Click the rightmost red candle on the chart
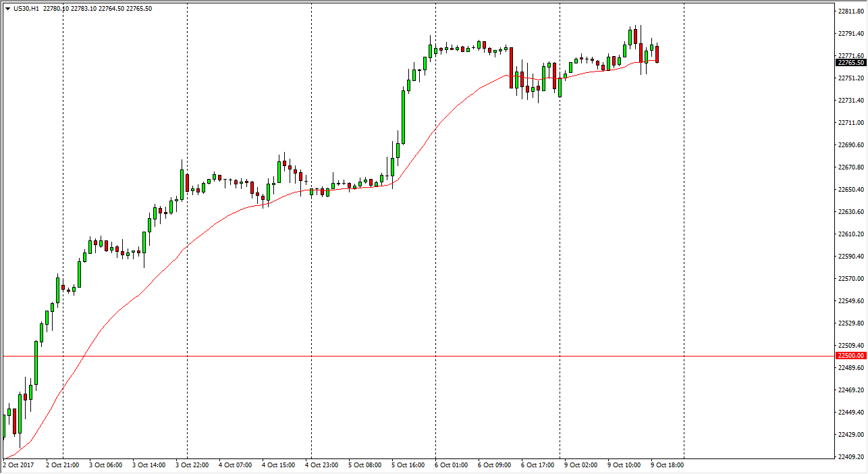Viewport: 868px width, 474px height. (657, 54)
